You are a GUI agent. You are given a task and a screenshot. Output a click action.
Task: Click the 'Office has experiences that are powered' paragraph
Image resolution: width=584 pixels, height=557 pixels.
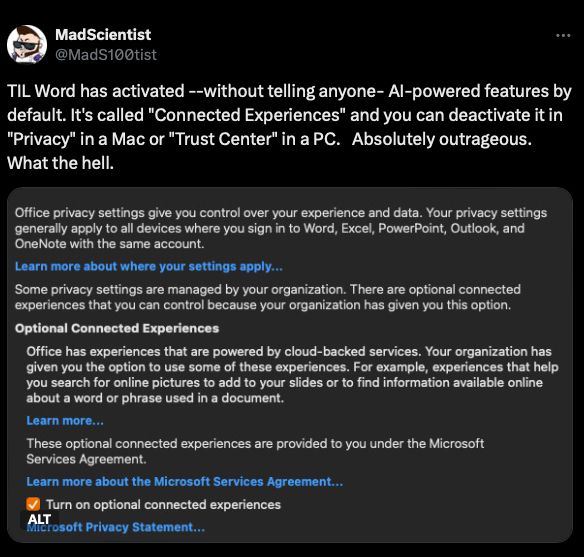coord(292,375)
